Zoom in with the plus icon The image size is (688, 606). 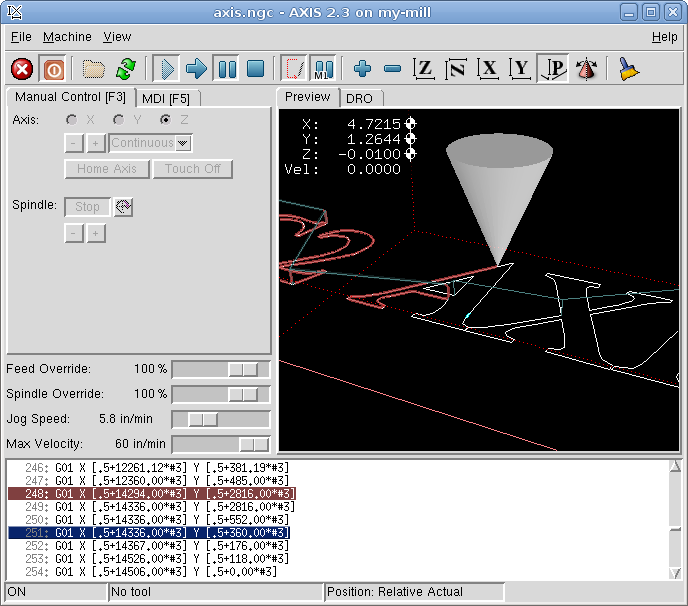point(362,69)
